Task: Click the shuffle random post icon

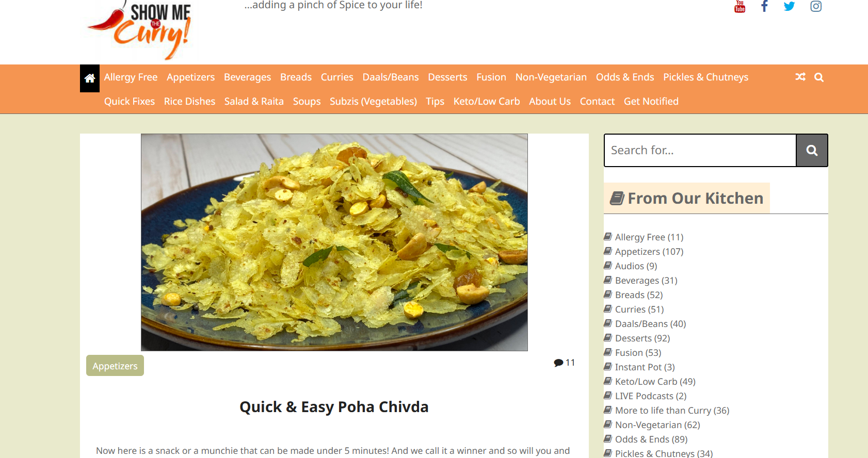Action: (x=800, y=77)
